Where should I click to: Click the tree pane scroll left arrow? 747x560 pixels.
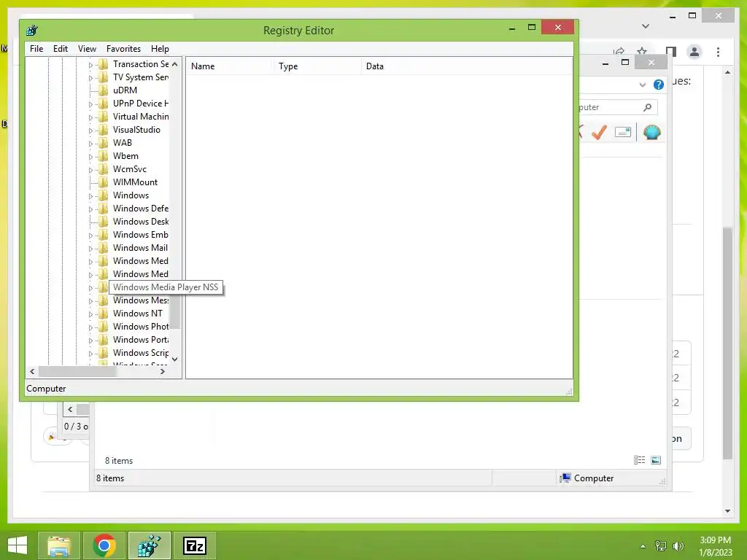(32, 371)
